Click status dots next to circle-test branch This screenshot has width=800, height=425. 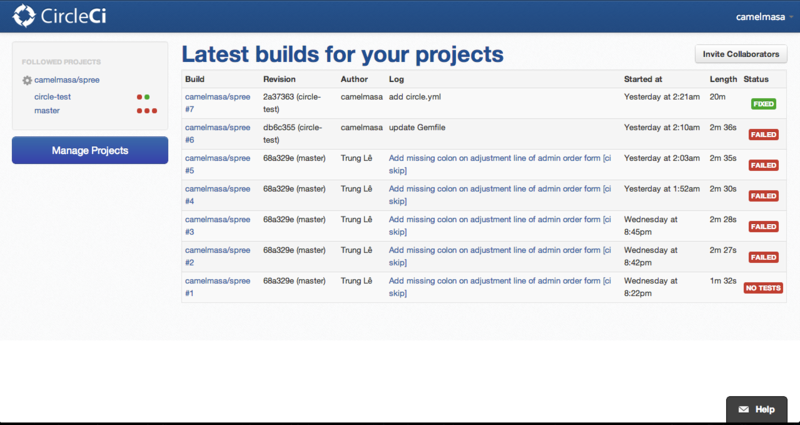click(x=143, y=97)
